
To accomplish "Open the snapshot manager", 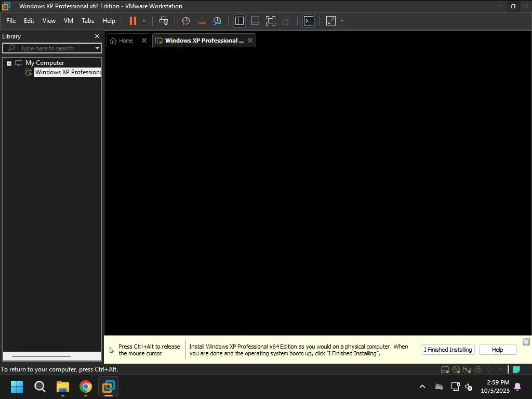I will pyautogui.click(x=217, y=21).
